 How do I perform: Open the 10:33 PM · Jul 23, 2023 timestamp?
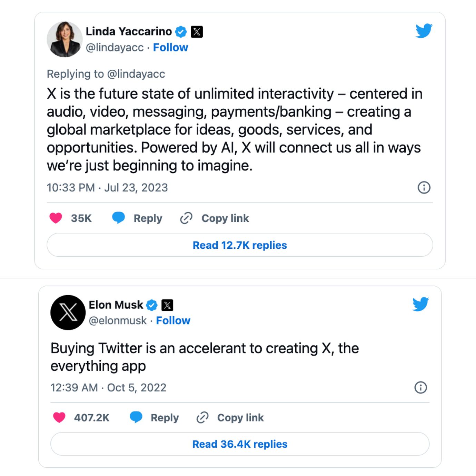(x=107, y=188)
